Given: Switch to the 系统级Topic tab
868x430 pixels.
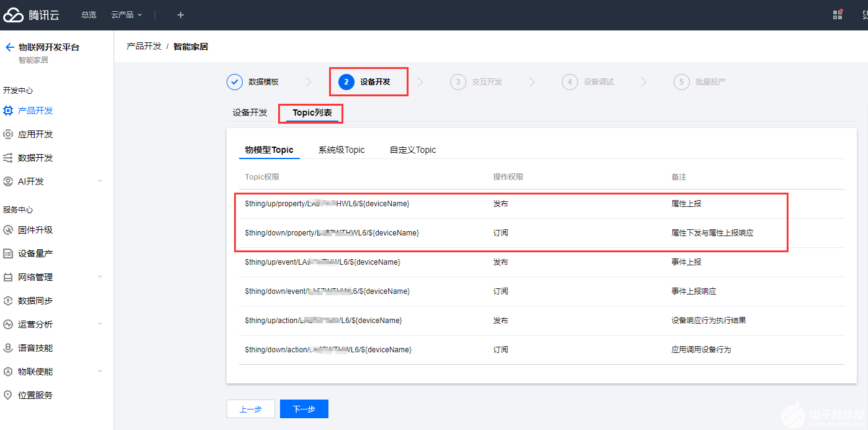Looking at the screenshot, I should [341, 150].
